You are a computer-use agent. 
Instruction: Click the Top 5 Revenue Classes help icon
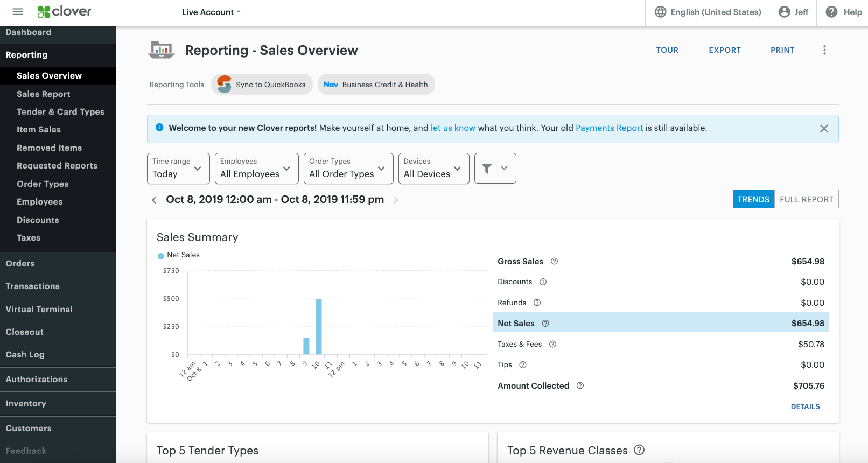[x=639, y=450]
